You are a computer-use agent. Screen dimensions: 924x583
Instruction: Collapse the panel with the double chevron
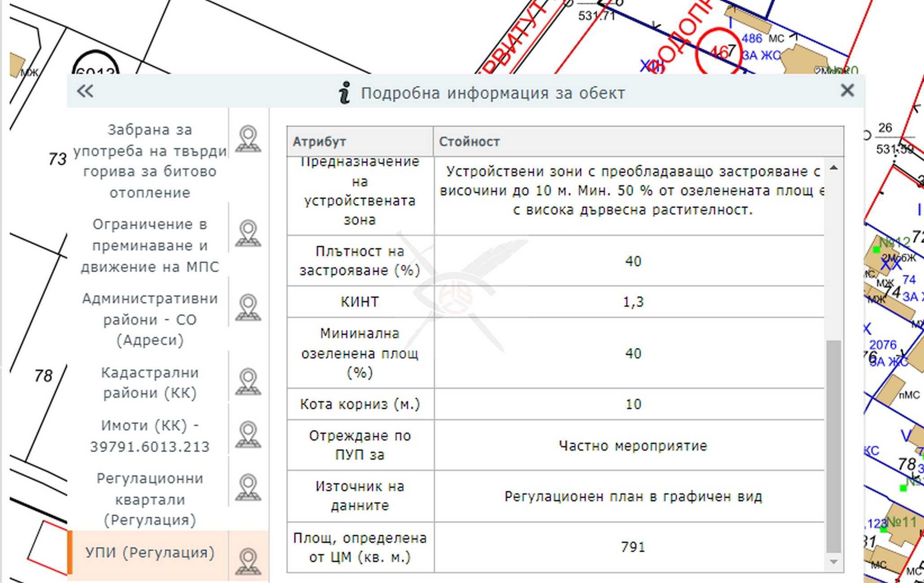coord(85,91)
